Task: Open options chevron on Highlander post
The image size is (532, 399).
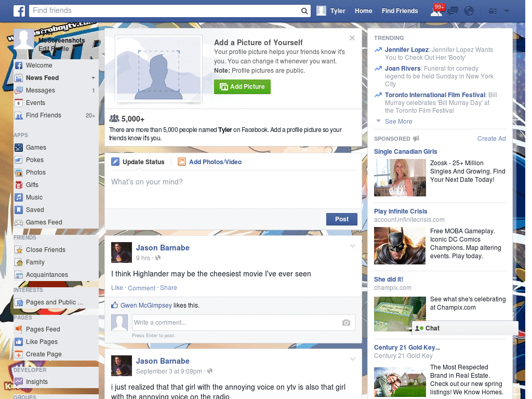Action: (353, 246)
